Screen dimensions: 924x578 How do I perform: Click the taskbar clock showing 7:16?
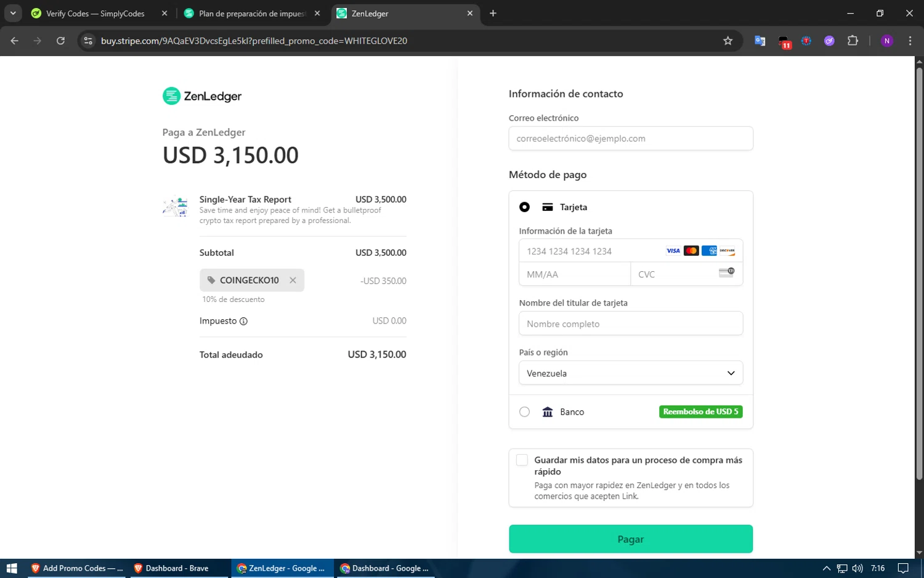[x=878, y=568]
